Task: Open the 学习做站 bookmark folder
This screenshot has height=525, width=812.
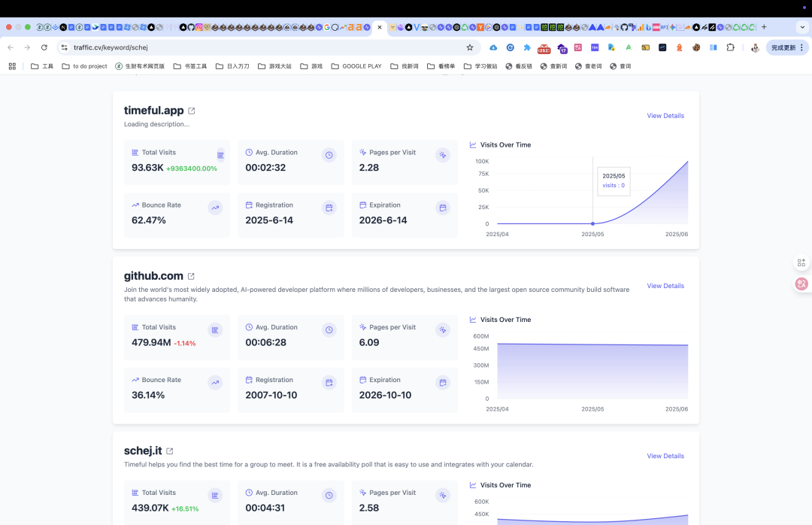Action: pyautogui.click(x=480, y=66)
